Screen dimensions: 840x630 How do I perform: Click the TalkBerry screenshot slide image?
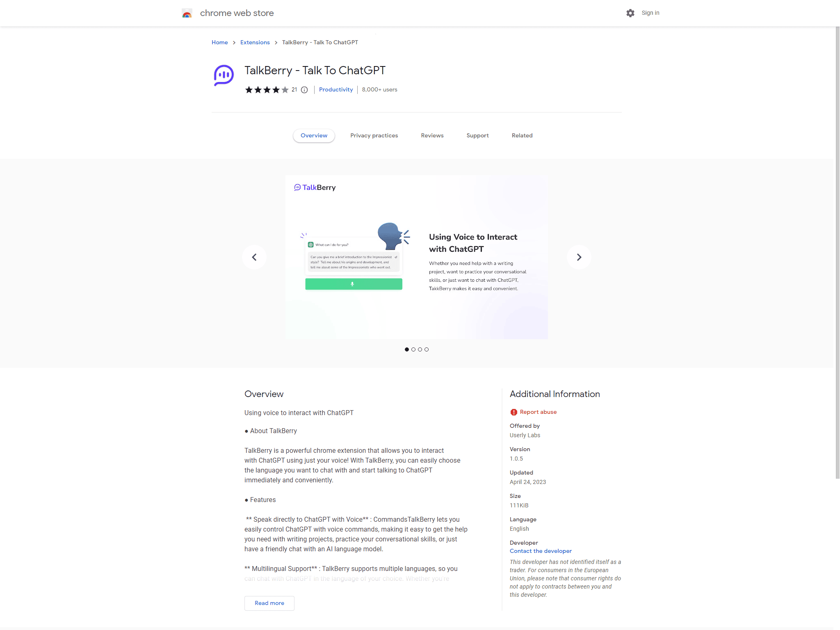click(x=417, y=257)
